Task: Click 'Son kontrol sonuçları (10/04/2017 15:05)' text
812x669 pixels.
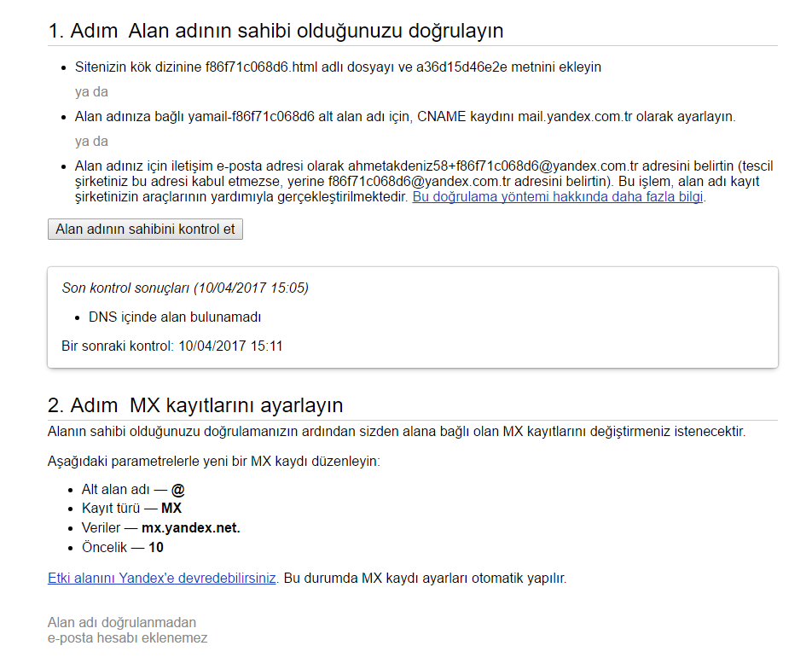Action: (x=185, y=288)
